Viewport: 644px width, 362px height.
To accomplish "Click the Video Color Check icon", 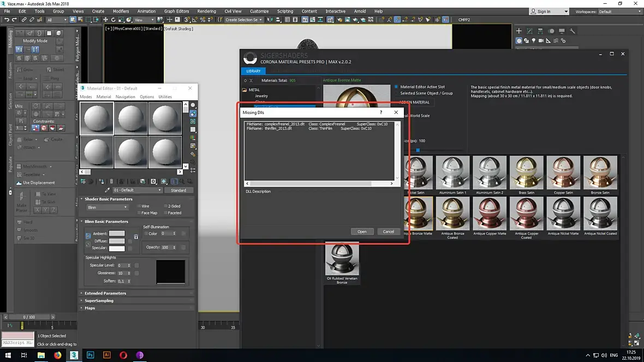I will click(x=193, y=137).
